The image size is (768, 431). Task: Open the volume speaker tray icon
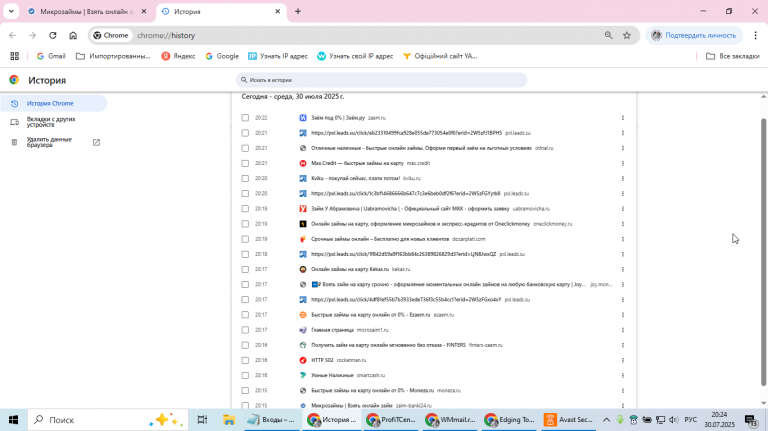pos(673,420)
